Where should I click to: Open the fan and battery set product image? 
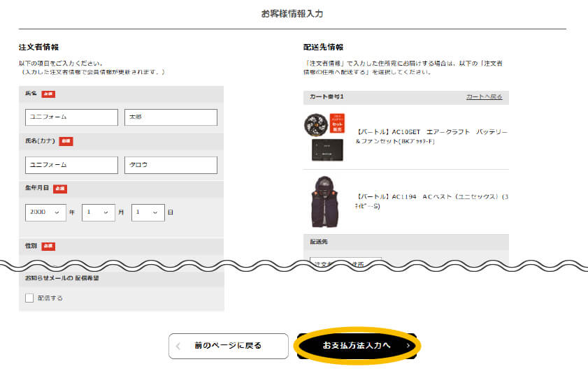(325, 138)
